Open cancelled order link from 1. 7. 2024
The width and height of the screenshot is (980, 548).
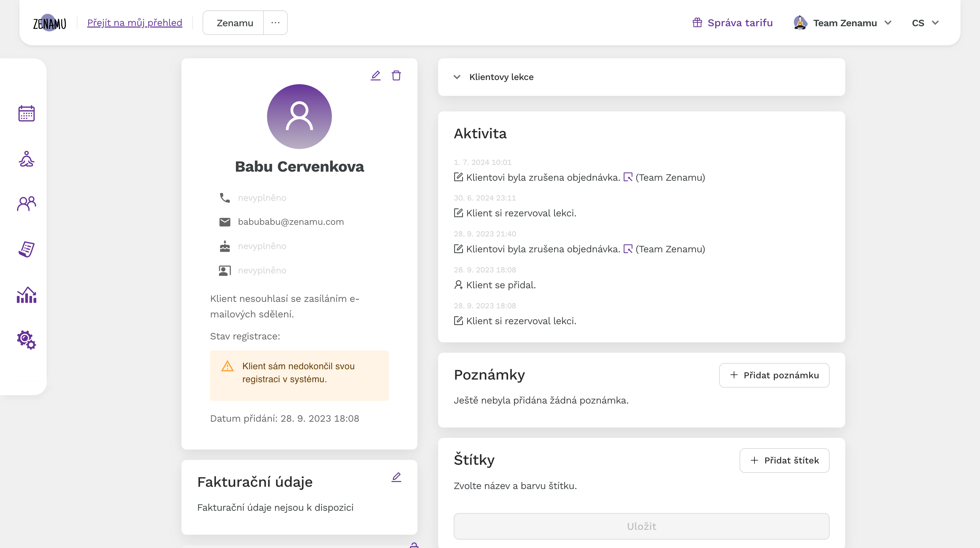(628, 177)
